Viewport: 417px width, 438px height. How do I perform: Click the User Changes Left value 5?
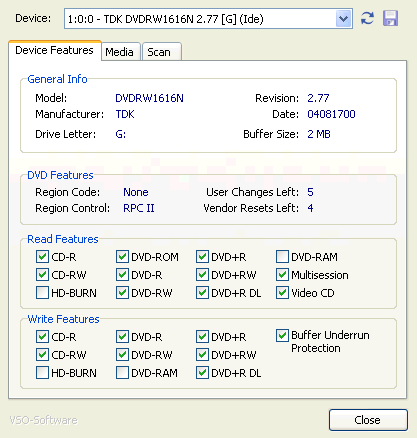coord(310,192)
